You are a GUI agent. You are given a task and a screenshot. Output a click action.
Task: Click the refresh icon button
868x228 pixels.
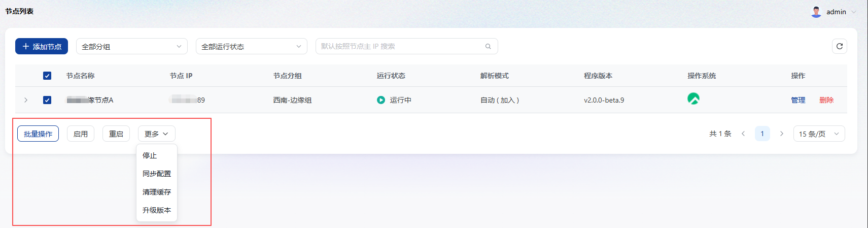coord(839,46)
